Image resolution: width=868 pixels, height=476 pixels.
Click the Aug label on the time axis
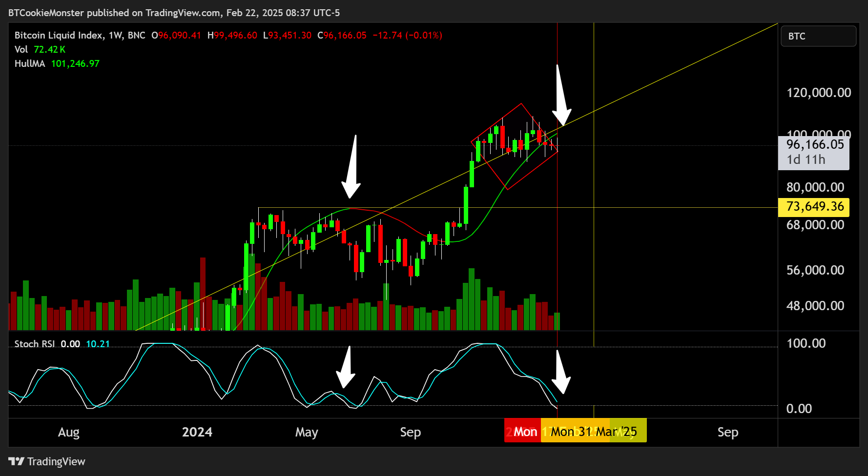[69, 432]
